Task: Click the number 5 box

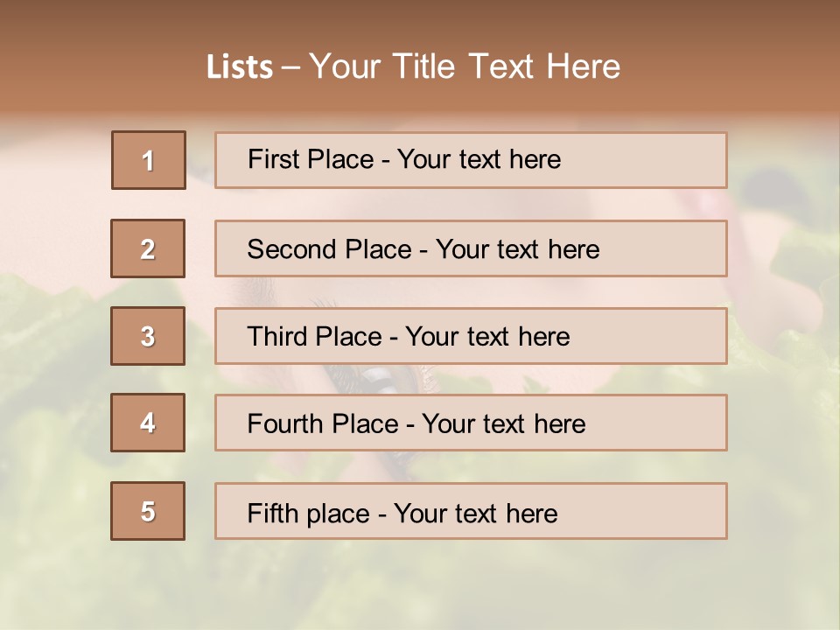Action: click(x=148, y=511)
